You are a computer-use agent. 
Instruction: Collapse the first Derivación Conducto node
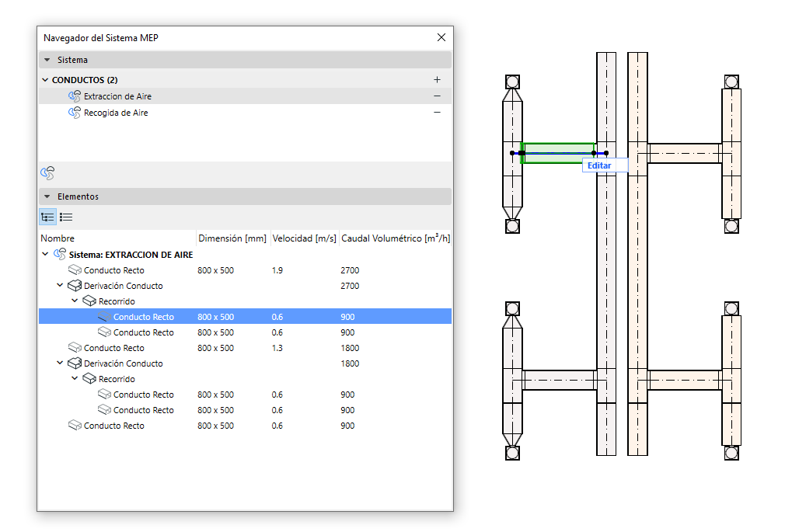(x=60, y=286)
